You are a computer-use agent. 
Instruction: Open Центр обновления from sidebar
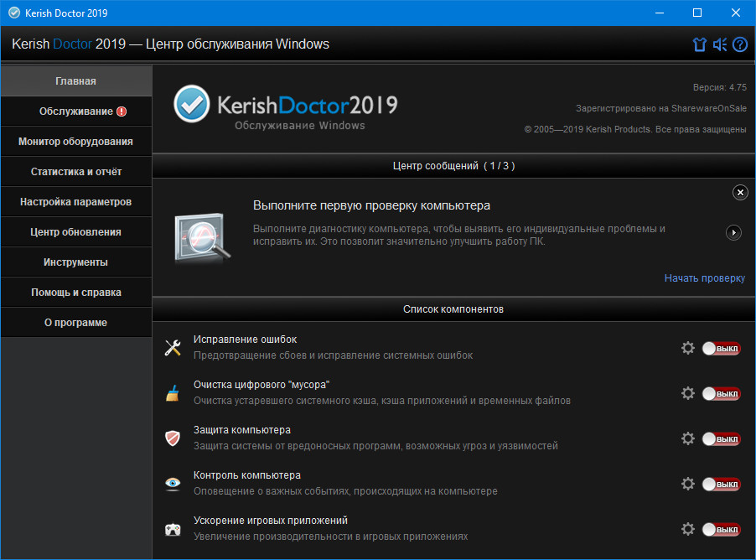click(x=76, y=232)
